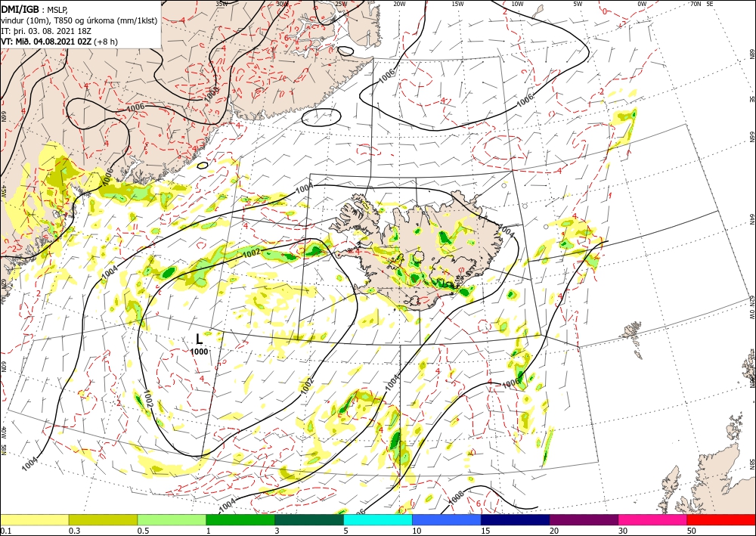Click the '15W' longitude label at top
This screenshot has width=756, height=536.
coord(458,4)
